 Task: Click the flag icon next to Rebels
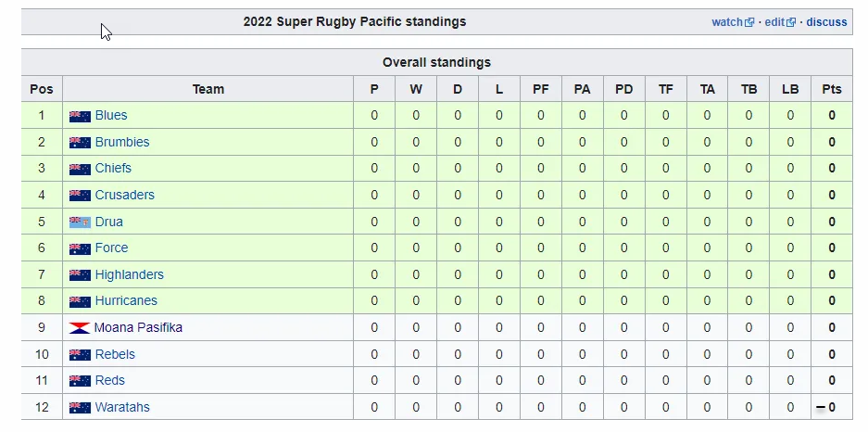[80, 355]
